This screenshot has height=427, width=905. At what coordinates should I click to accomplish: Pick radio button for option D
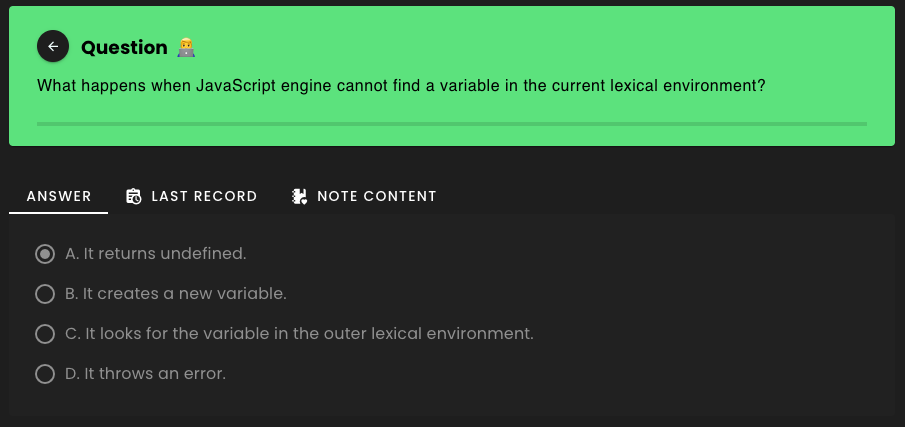(45, 374)
